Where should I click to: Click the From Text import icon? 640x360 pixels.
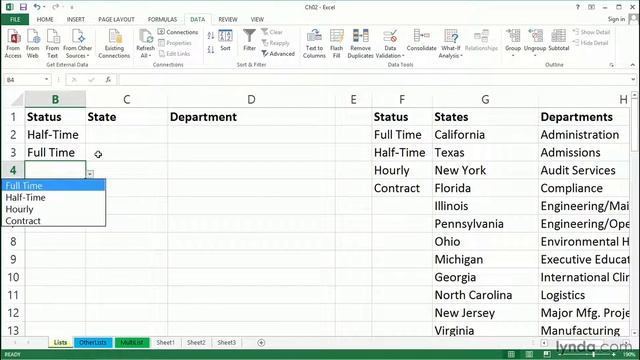coord(52,43)
